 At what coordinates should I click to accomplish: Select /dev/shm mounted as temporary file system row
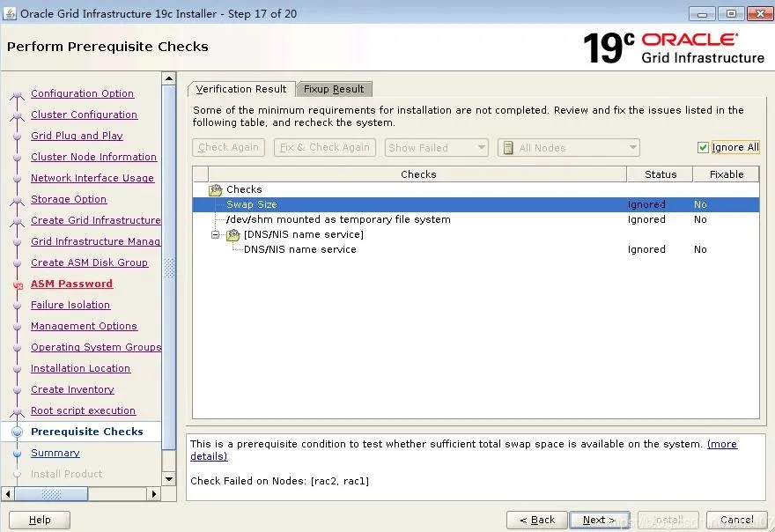coord(476,219)
